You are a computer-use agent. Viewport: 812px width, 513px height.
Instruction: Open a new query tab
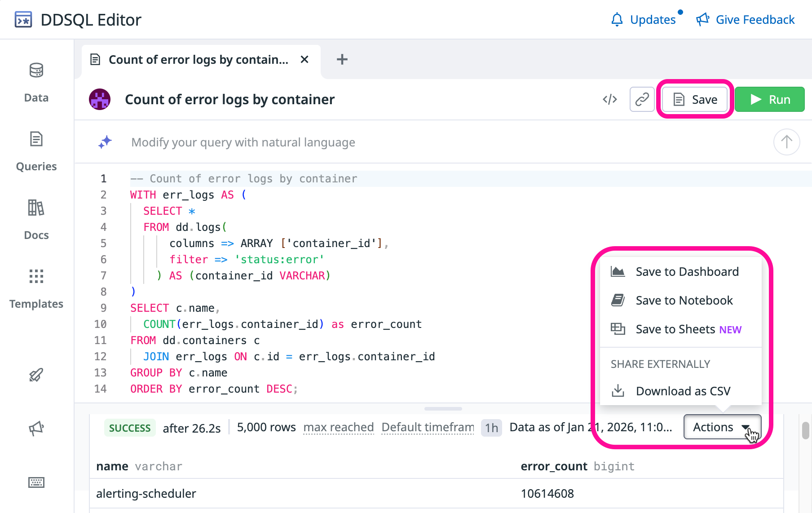point(342,59)
